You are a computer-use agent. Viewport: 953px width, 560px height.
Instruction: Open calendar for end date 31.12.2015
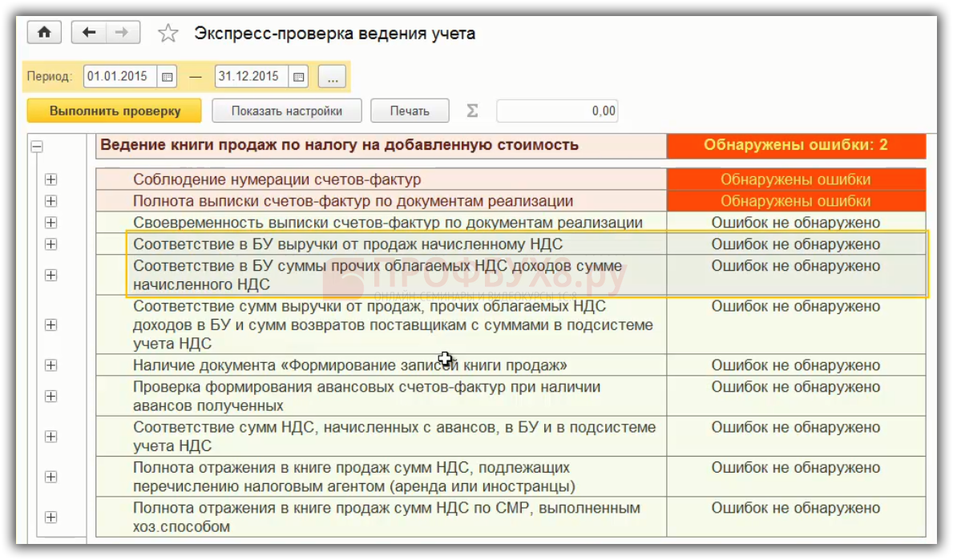click(x=299, y=77)
